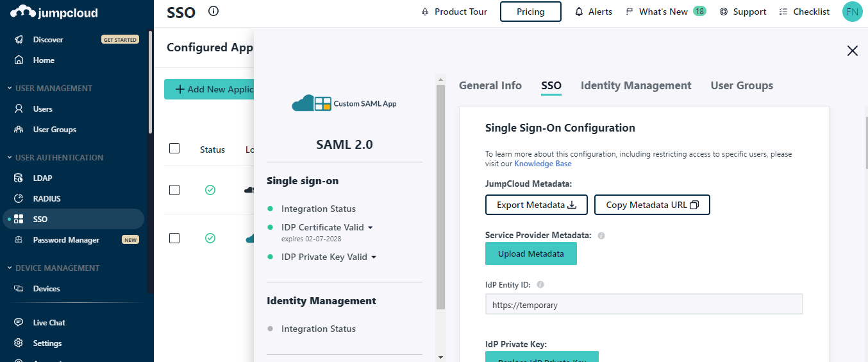The image size is (868, 362).
Task: Close the application panel with X
Action: [x=853, y=51]
